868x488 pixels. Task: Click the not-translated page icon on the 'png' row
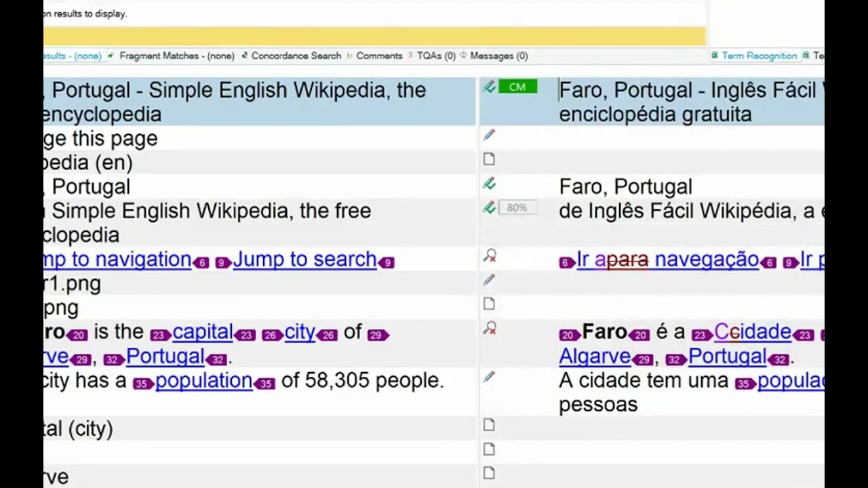[x=489, y=304]
